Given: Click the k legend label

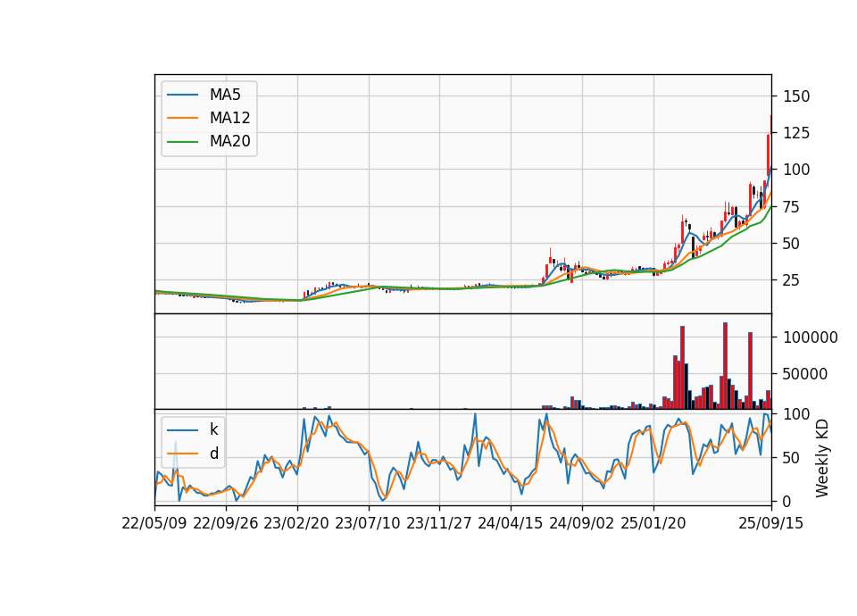Looking at the screenshot, I should [213, 429].
